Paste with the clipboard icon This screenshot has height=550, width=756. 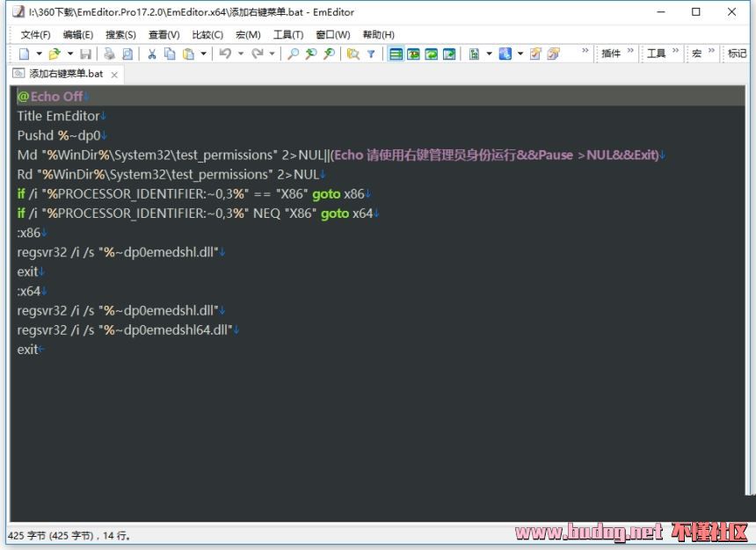click(x=188, y=54)
